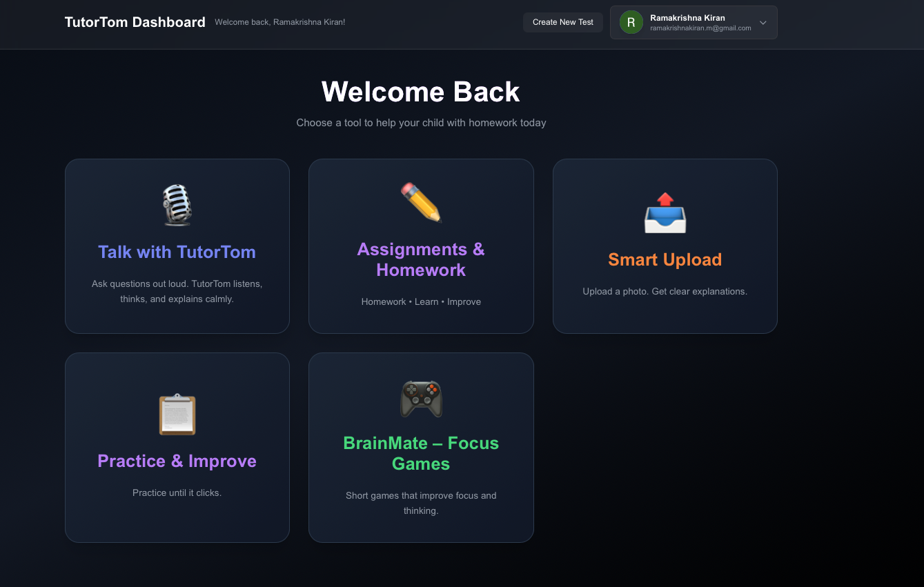The height and width of the screenshot is (587, 924).
Task: Click the Create New Test button
Action: click(x=562, y=22)
